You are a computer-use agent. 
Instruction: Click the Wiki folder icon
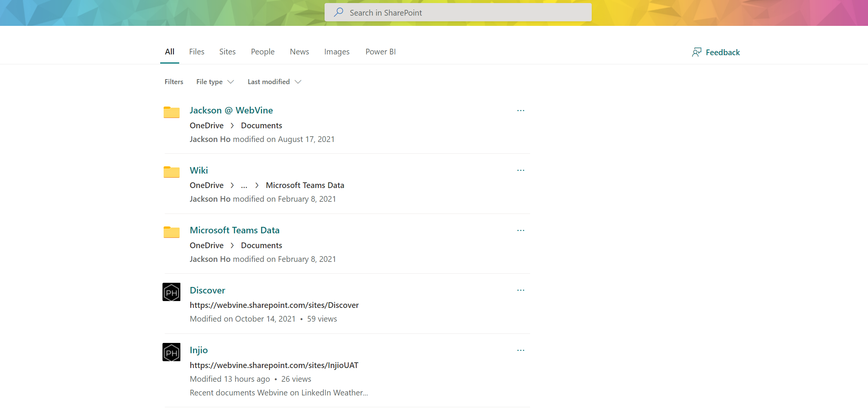[x=172, y=172]
